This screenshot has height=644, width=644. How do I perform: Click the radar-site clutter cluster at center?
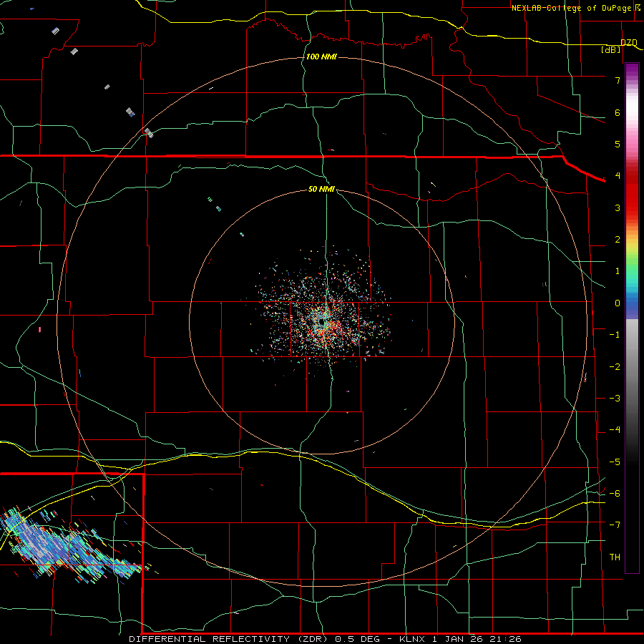tap(324, 318)
